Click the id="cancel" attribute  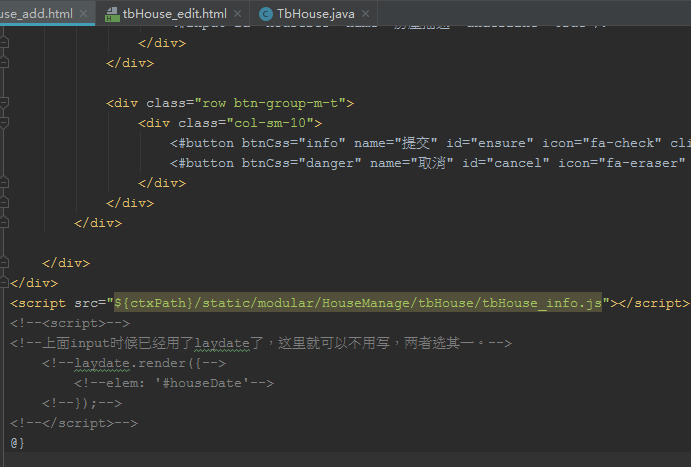[505, 163]
